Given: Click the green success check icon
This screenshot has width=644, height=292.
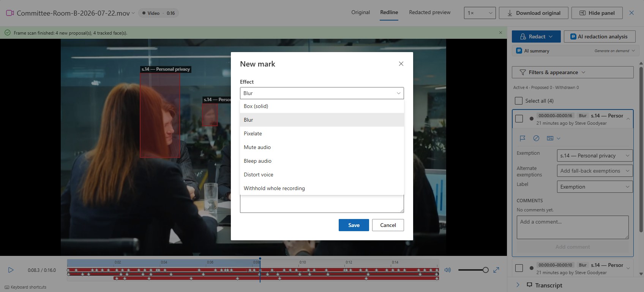Looking at the screenshot, I should click(x=7, y=33).
